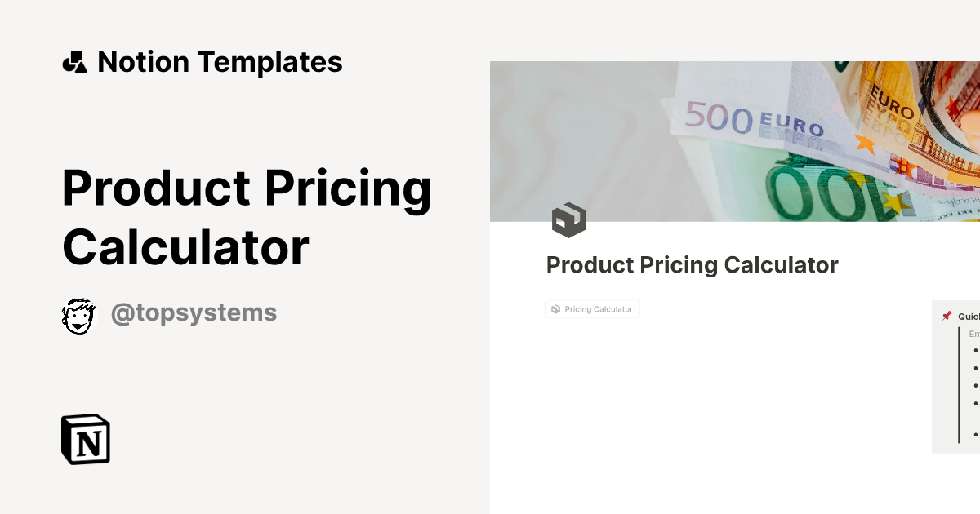This screenshot has width=980, height=514.
Task: Click the small box icon inside the Pricing Calculator tag
Action: [557, 308]
